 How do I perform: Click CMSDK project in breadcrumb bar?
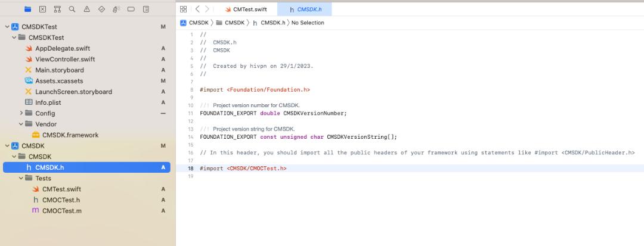point(194,23)
